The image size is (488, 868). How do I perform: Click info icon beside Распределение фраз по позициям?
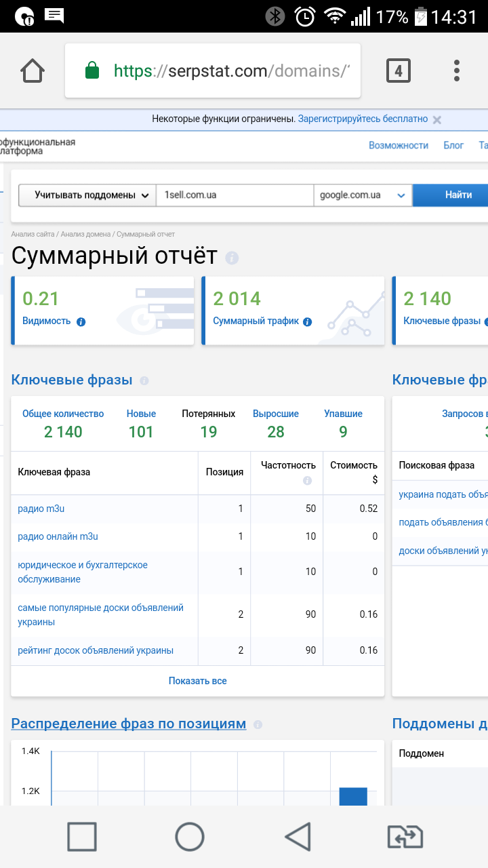258,725
